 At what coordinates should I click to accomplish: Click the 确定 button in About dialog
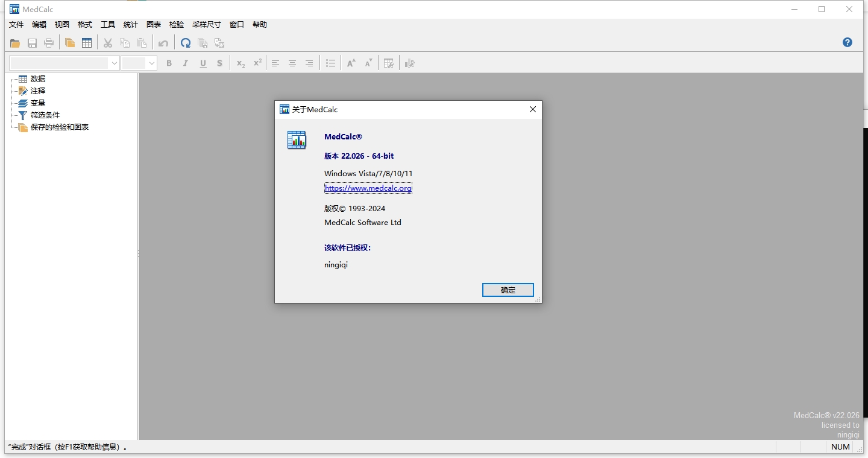pyautogui.click(x=508, y=290)
